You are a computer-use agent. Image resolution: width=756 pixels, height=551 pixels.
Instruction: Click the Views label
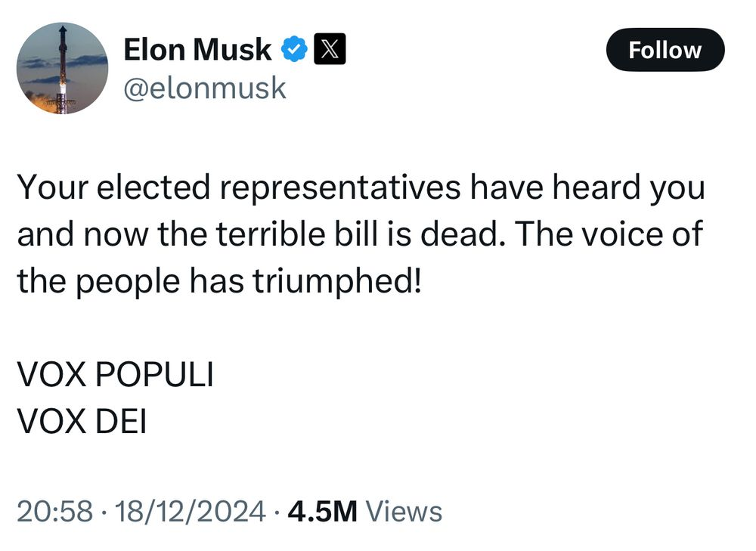(x=404, y=511)
